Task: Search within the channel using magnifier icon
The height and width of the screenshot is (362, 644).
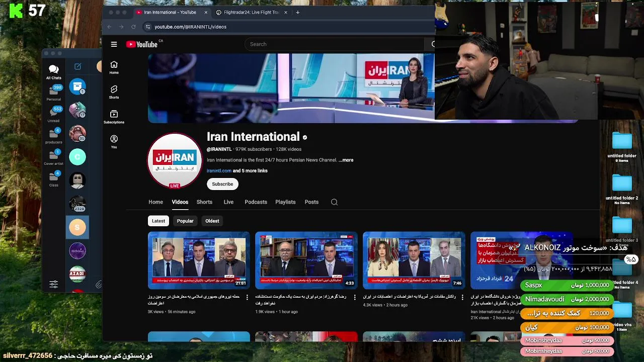Action: pos(334,202)
